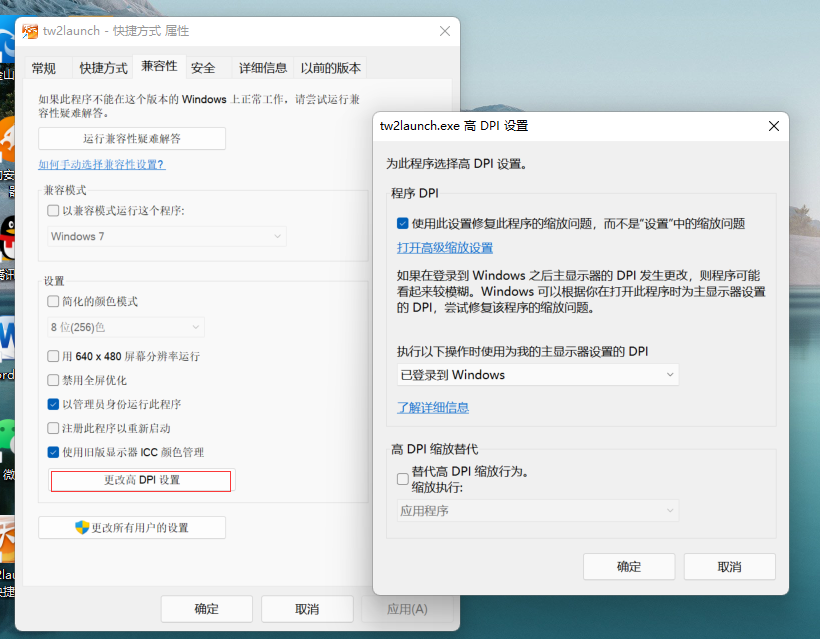Open the 应用程序 scaling dropdown
Screen dimensions: 820x639
[538, 511]
